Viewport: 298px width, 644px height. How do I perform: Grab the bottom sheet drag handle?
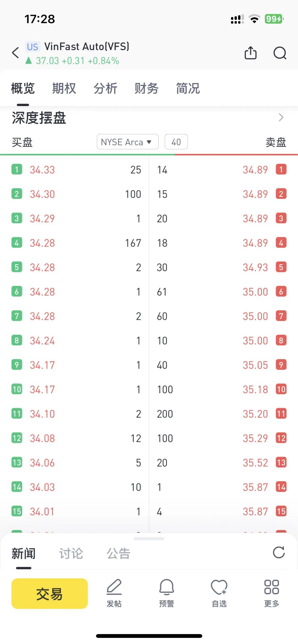(149, 539)
